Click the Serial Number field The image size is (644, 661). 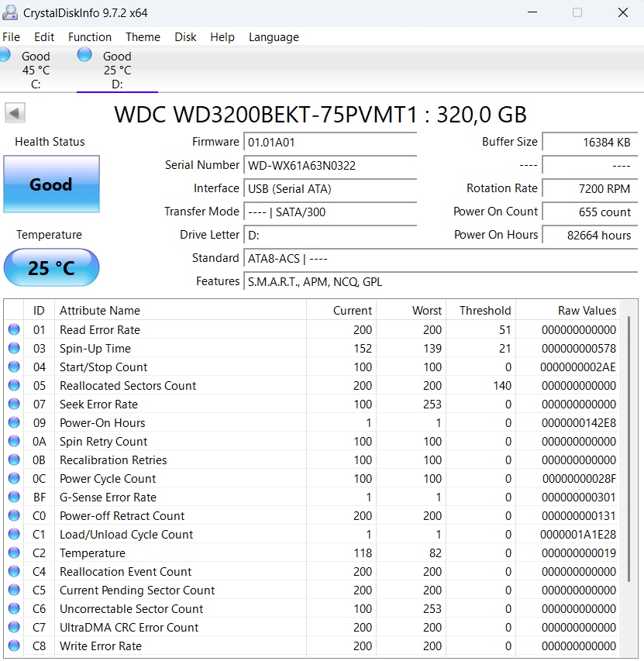point(330,165)
